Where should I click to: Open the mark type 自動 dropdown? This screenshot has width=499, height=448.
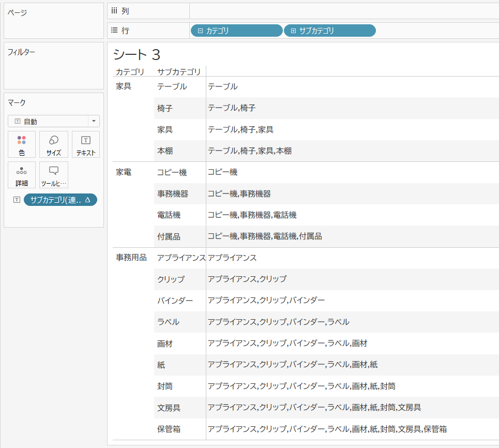53,122
